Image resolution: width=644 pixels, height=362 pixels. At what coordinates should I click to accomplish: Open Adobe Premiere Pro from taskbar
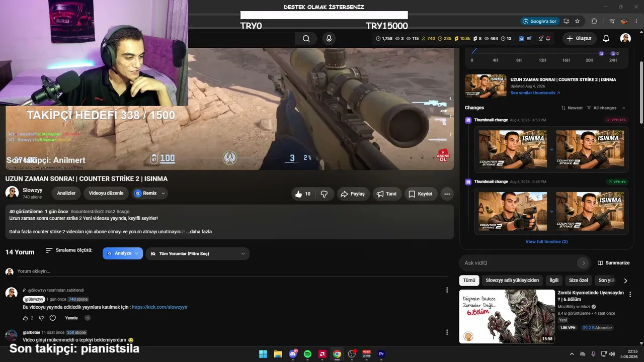click(x=381, y=354)
